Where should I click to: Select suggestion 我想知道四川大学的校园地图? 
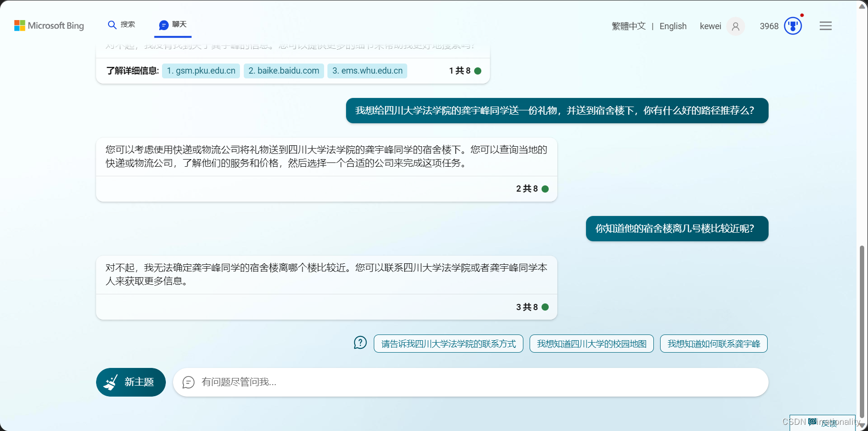(x=591, y=344)
